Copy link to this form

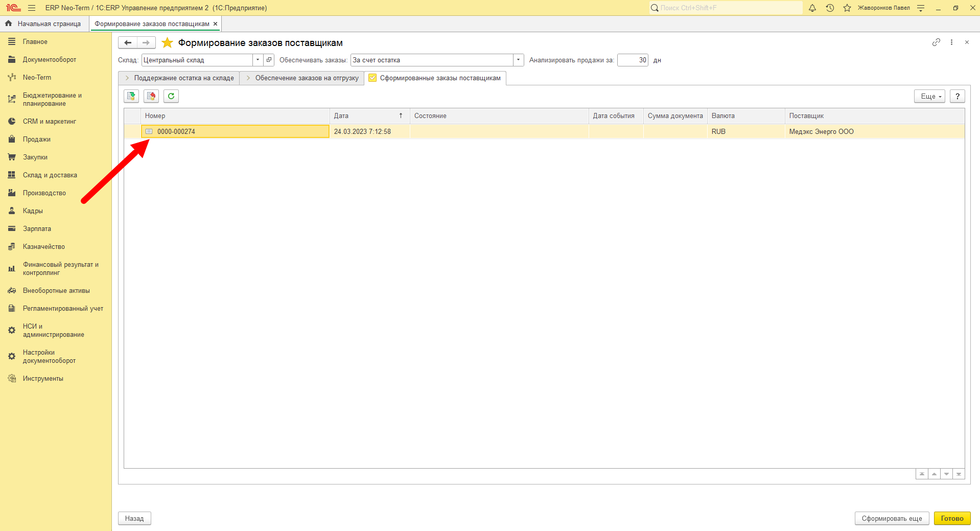(x=936, y=42)
